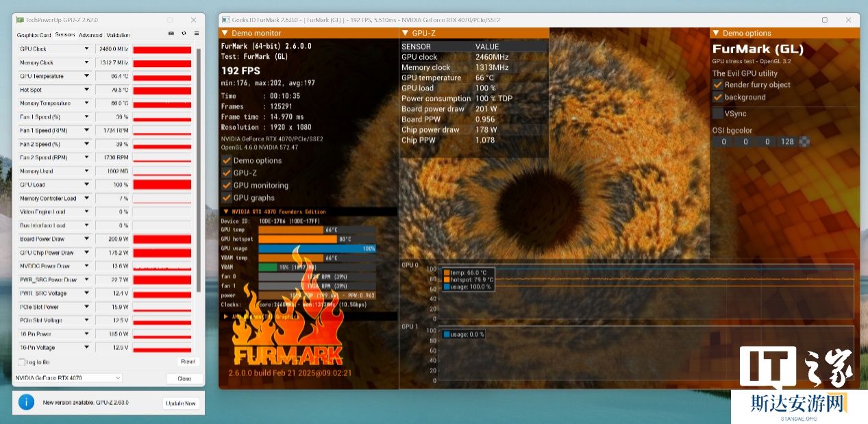Image resolution: width=868 pixels, height=424 pixels.
Task: Open the NVIDIA GeForce RTX 4070 device selector
Action: tap(68, 378)
